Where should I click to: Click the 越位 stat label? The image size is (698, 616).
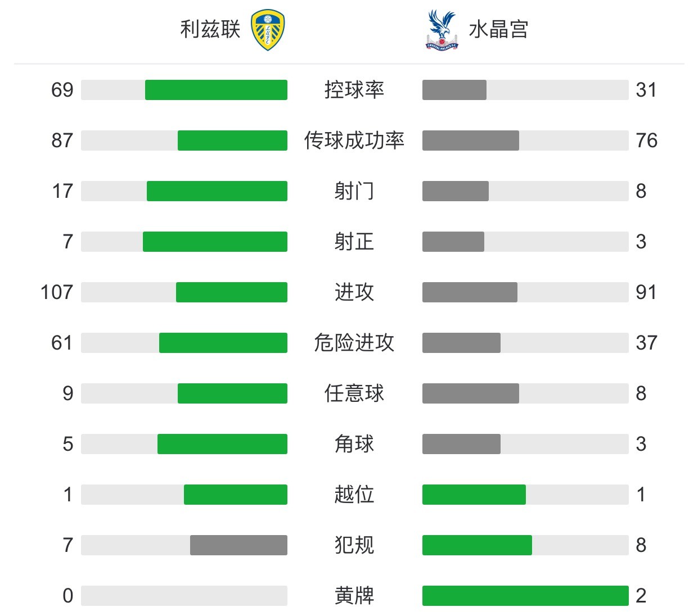[354, 495]
